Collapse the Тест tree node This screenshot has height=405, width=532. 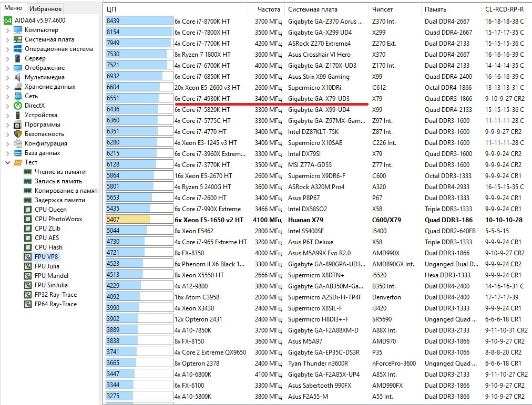point(8,163)
